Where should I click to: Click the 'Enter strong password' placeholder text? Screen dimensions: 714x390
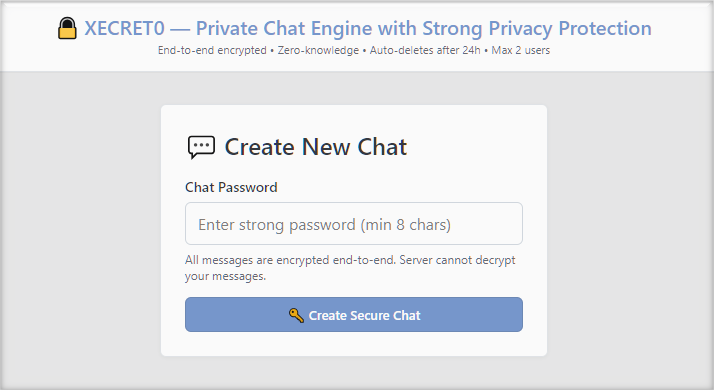276,225
